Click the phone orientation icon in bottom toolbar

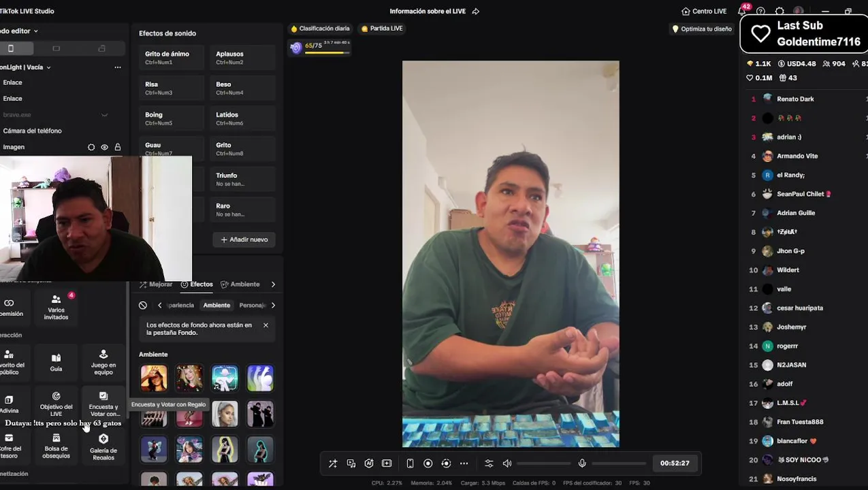pos(410,463)
